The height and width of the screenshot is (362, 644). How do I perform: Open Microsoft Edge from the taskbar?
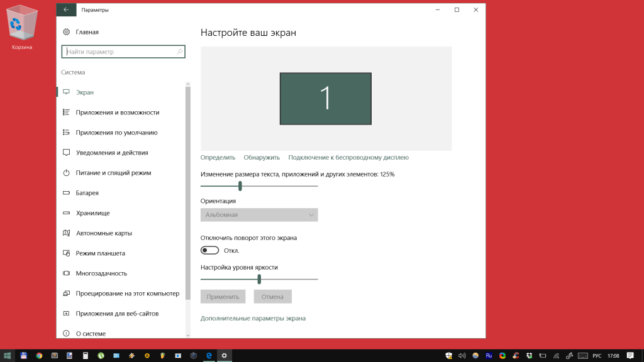pos(209,356)
